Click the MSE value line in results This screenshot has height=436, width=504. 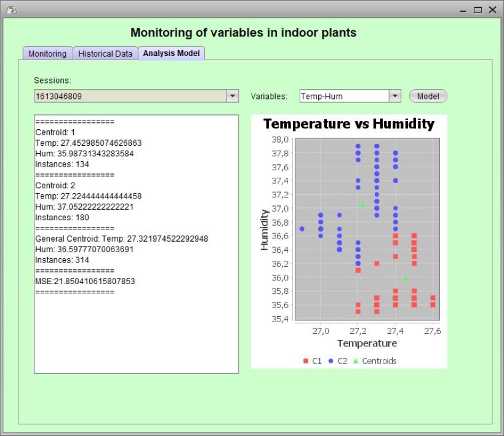tap(85, 281)
